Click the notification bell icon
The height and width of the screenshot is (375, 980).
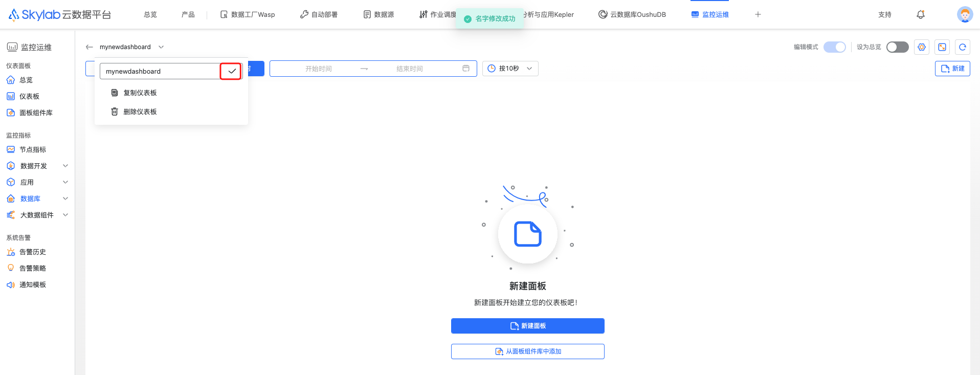(x=920, y=15)
